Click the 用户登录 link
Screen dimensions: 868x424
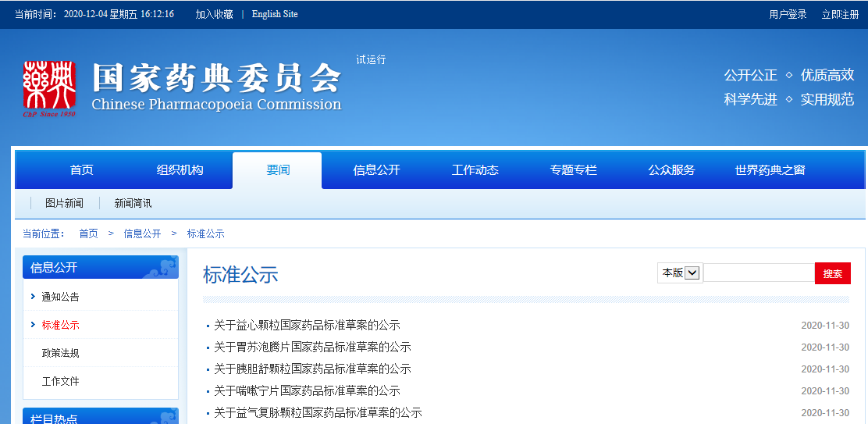788,14
